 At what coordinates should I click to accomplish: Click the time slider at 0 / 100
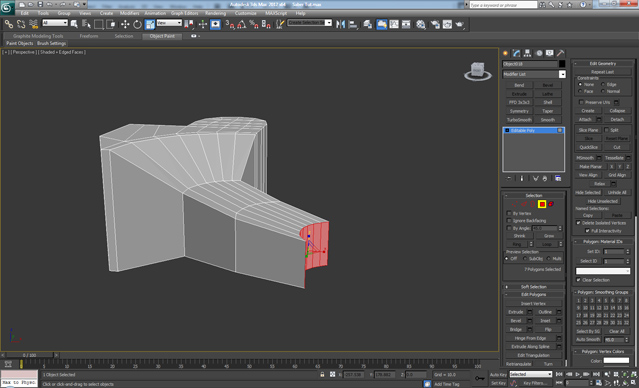click(x=29, y=355)
